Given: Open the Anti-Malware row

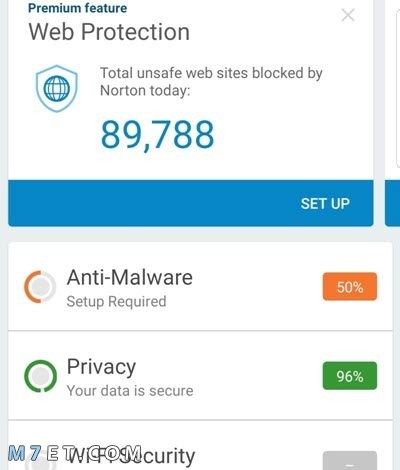Looking at the screenshot, I should [200, 287].
